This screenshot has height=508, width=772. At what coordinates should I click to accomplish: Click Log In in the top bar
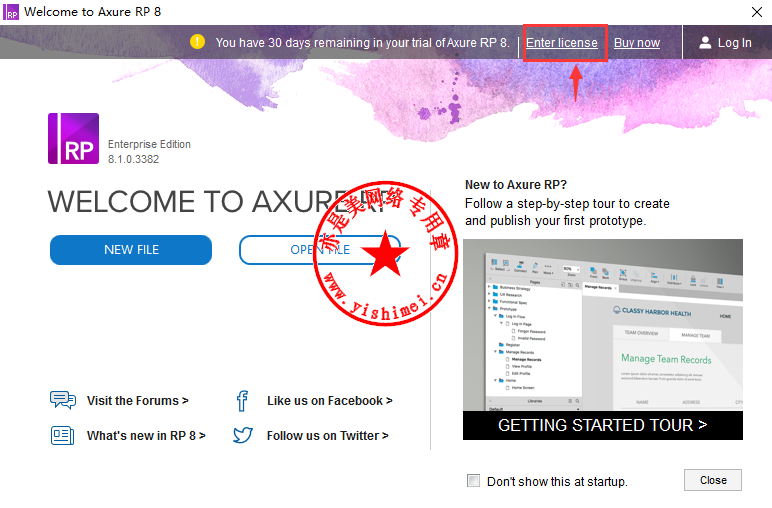734,43
